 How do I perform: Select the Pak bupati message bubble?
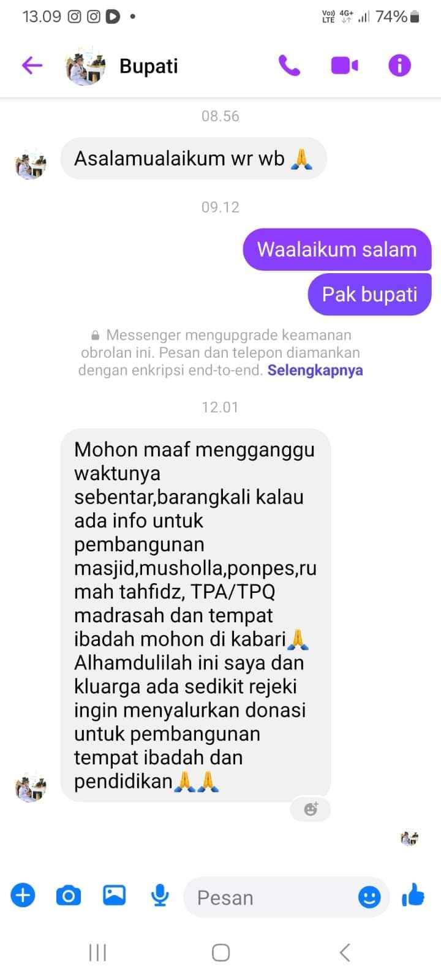[x=370, y=294]
